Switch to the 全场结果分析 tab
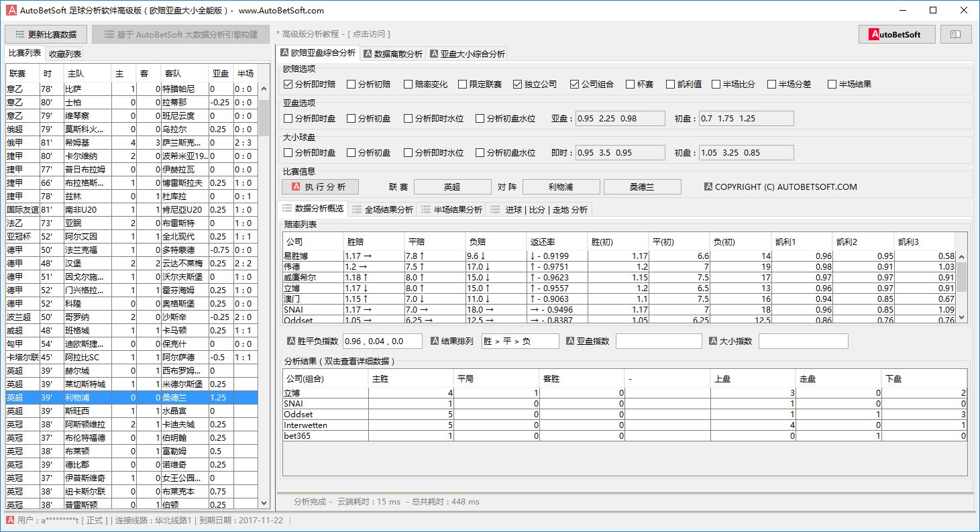 click(x=383, y=209)
